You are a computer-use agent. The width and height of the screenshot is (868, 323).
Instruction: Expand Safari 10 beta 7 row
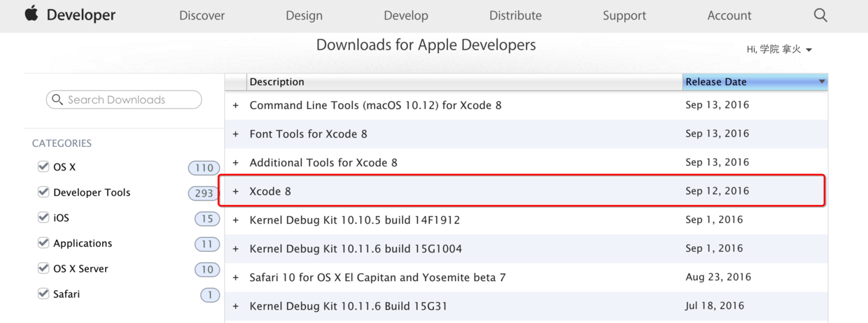click(x=236, y=278)
